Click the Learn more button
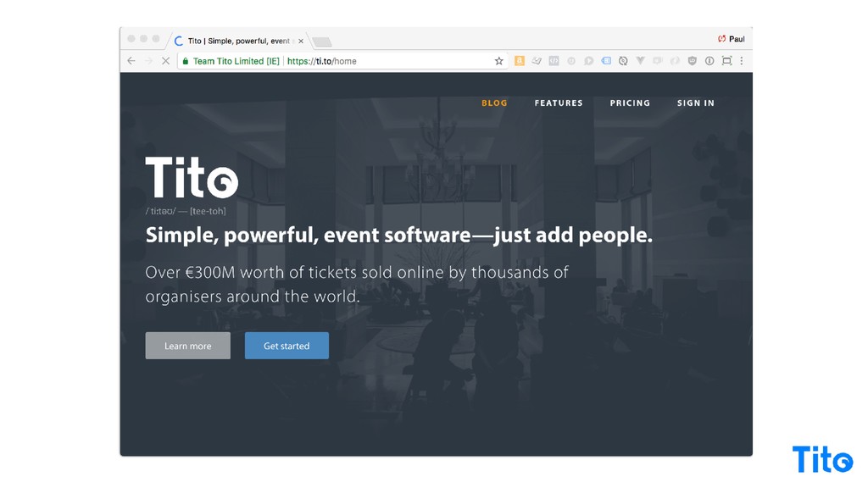 click(187, 346)
